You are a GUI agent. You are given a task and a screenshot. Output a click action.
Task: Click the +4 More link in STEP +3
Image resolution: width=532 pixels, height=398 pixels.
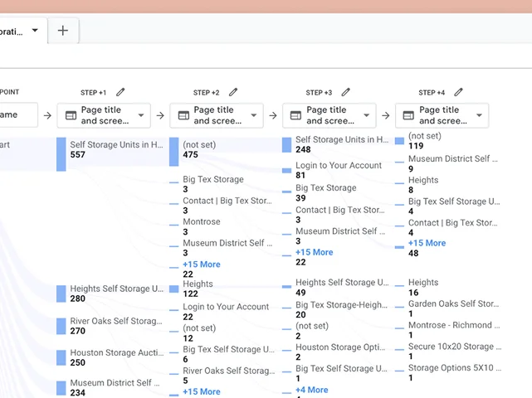tap(311, 390)
